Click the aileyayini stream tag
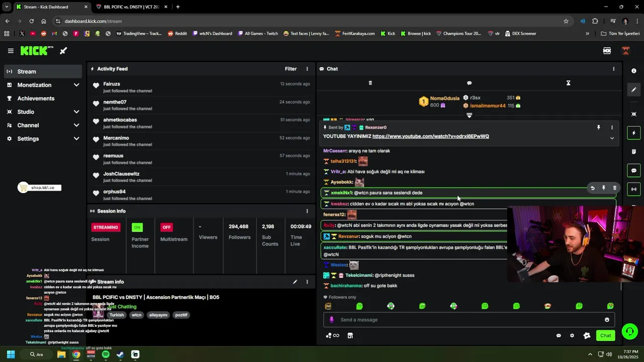644x362 pixels. [x=158, y=315]
